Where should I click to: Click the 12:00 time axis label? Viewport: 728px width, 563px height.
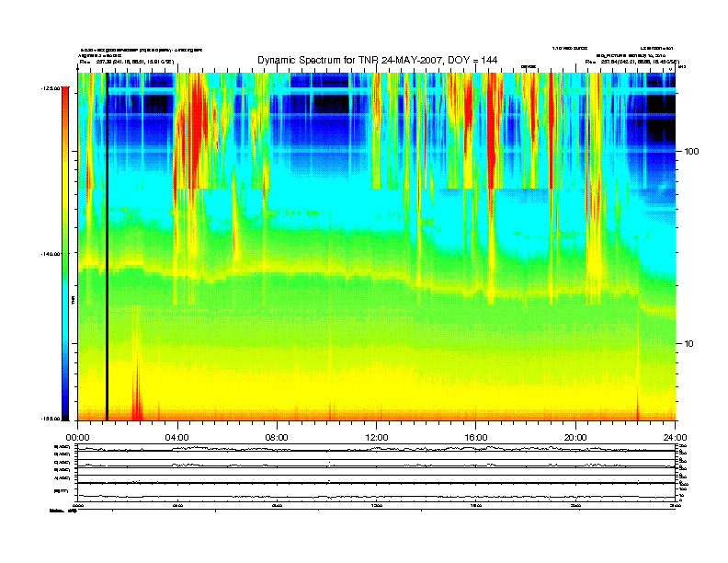(377, 438)
